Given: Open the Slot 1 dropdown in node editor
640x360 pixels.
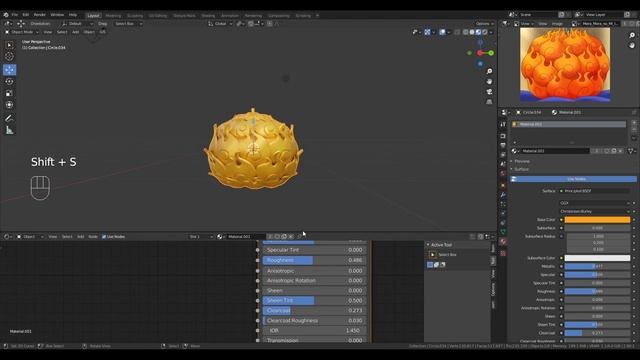Looking at the screenshot, I should (x=200, y=237).
